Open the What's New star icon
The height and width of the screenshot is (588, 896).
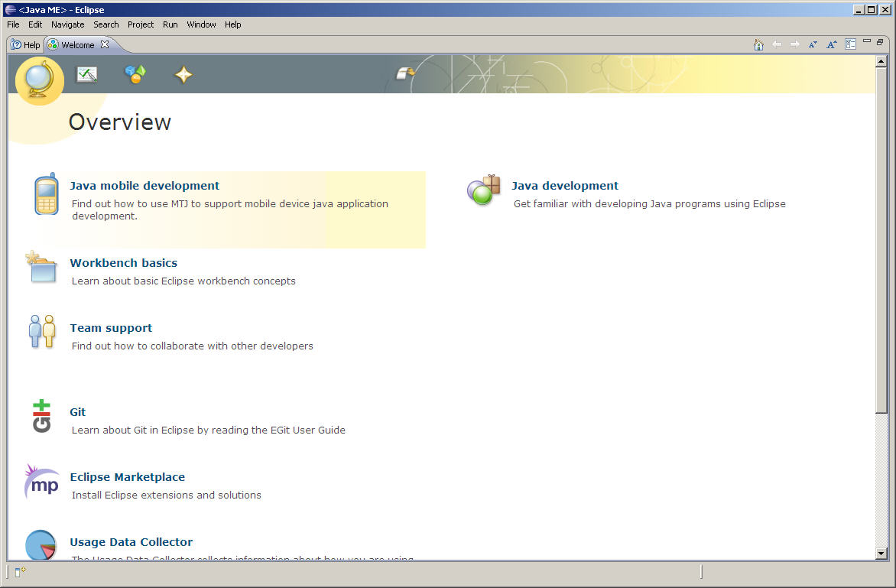pos(183,75)
